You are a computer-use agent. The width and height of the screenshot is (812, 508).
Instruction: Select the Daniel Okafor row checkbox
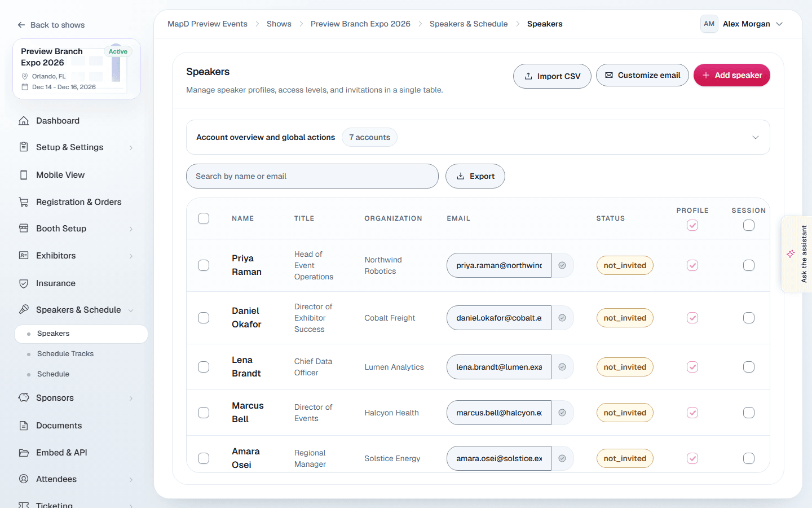point(204,318)
